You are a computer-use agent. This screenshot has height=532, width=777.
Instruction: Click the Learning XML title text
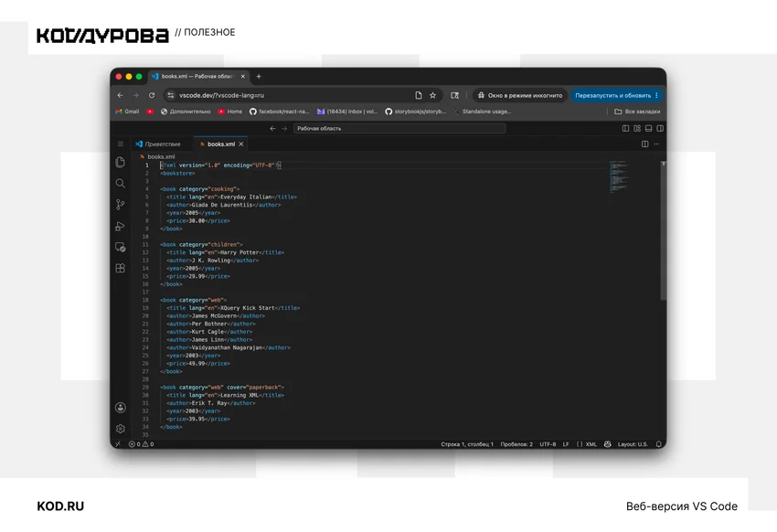240,395
